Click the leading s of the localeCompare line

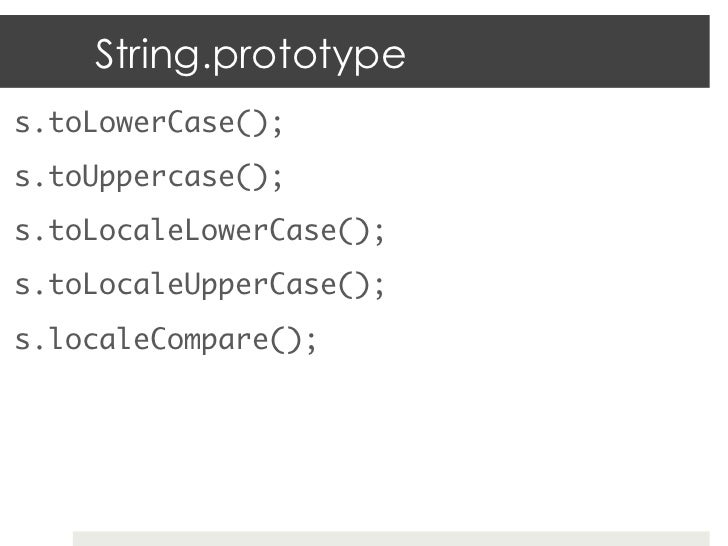coord(22,341)
